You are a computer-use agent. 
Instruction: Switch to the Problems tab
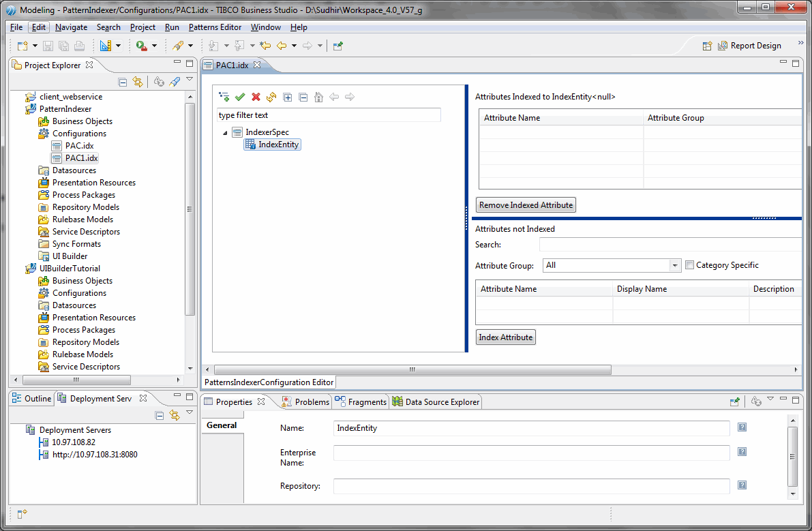[305, 401]
